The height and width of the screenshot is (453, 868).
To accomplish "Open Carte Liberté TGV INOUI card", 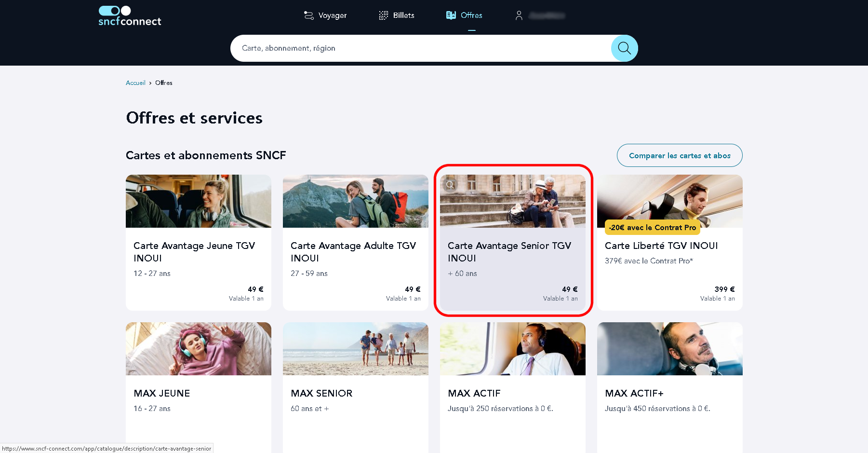I will tap(670, 243).
